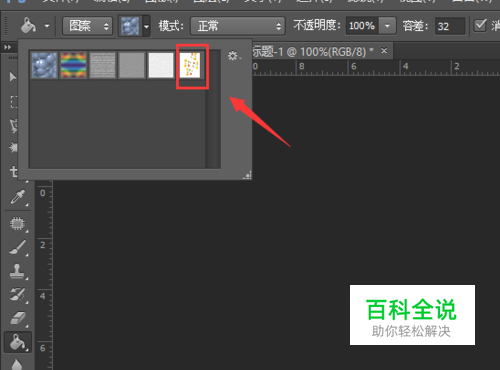Click the pattern picker vertical scrollbar
500x370 pixels.
pos(213,109)
